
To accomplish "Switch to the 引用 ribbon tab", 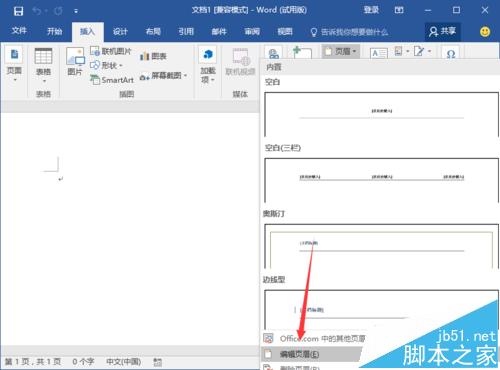I will [186, 32].
